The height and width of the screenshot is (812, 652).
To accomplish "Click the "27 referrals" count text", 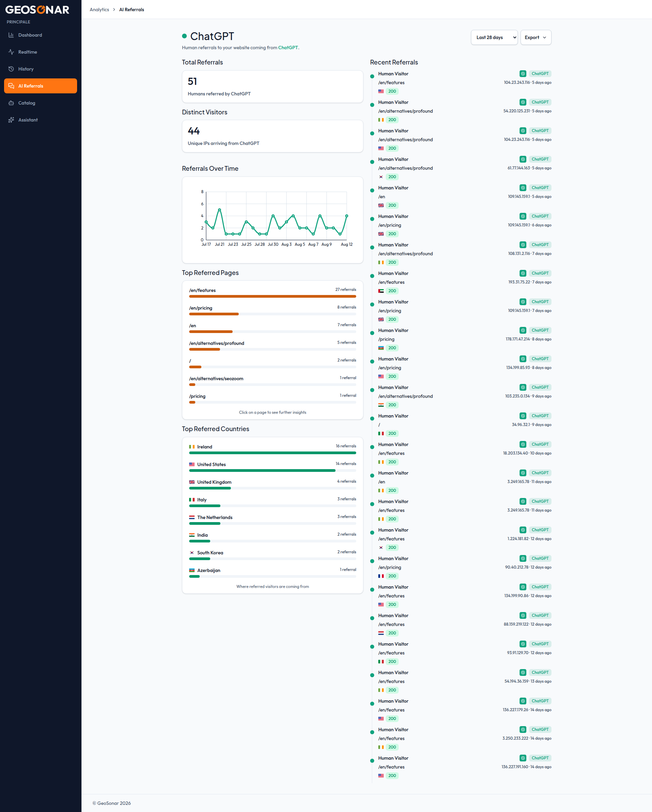I will [x=346, y=290].
